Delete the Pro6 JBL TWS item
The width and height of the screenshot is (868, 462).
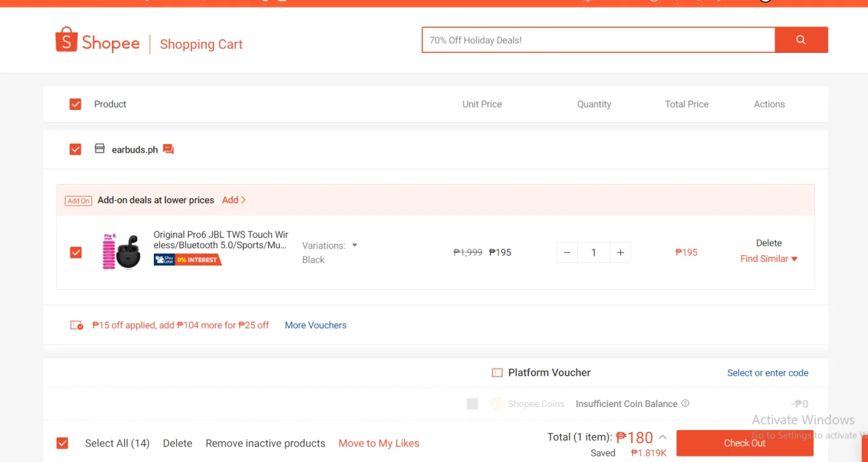click(x=769, y=243)
